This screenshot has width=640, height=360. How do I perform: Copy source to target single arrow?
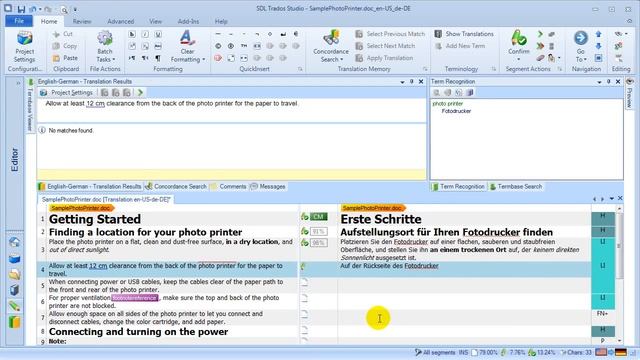point(540,34)
